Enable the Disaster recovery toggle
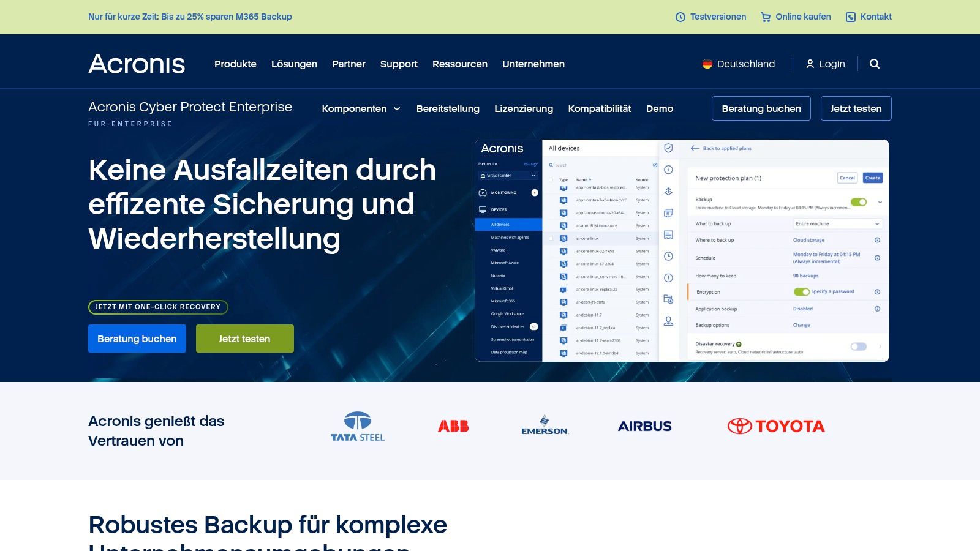The width and height of the screenshot is (980, 551). click(859, 347)
